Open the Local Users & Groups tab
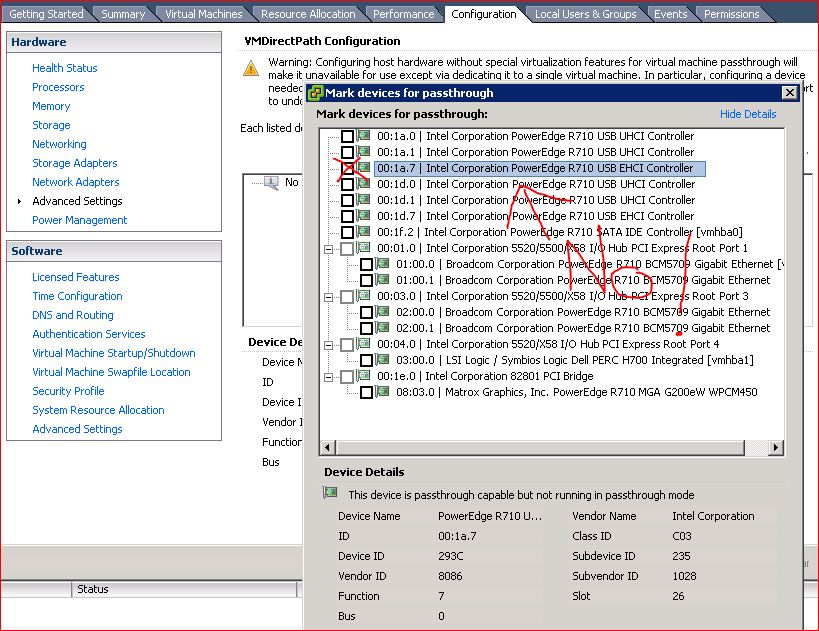The width and height of the screenshot is (819, 631). [x=585, y=14]
